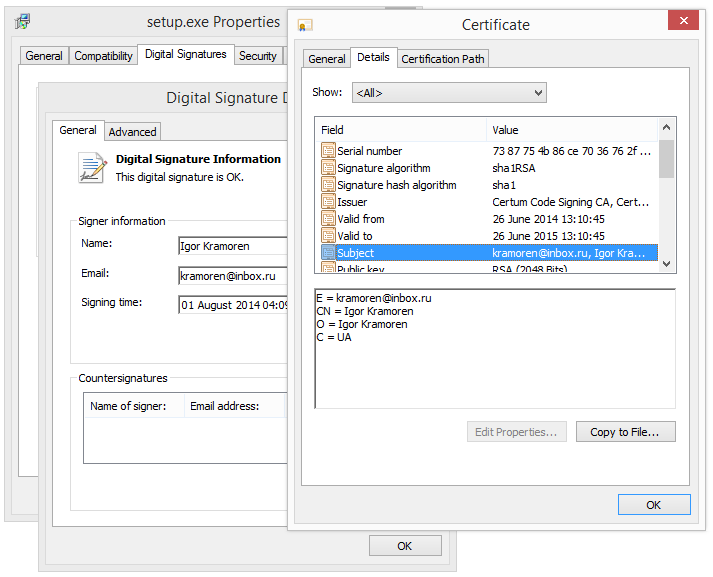
Task: Open the Certification Path tab
Action: (x=442, y=59)
